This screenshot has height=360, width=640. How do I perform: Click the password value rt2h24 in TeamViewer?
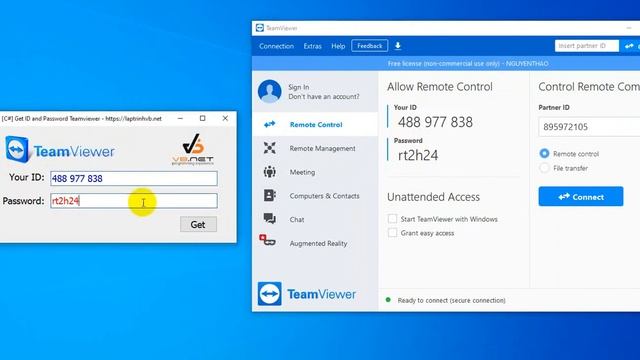point(418,155)
